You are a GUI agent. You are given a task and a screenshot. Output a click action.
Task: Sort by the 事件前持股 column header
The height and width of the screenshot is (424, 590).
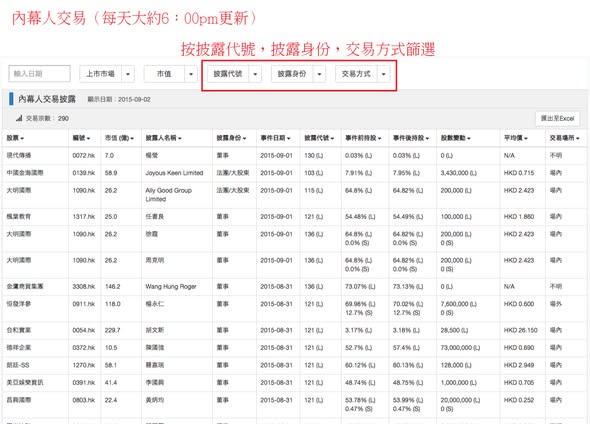pyautogui.click(x=363, y=138)
